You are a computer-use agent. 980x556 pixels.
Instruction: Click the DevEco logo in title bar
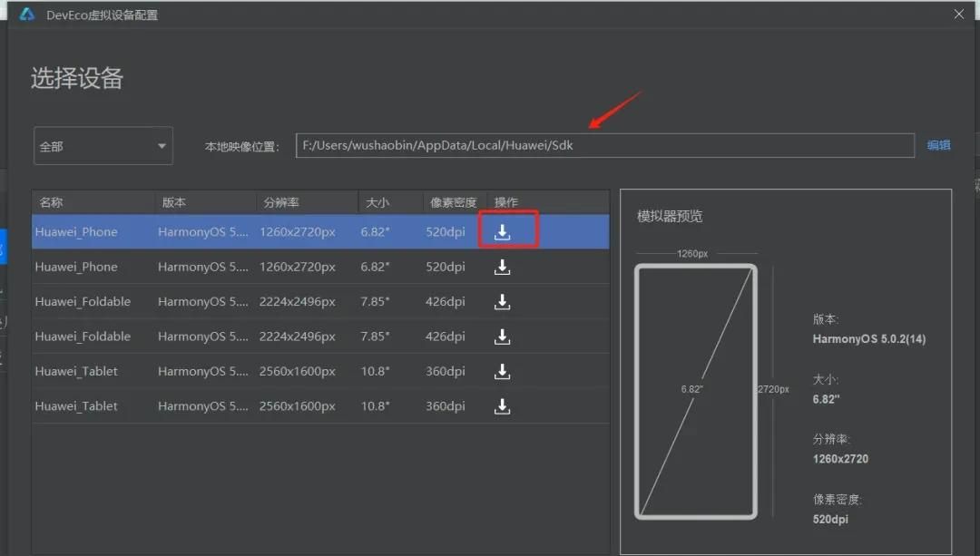(27, 15)
